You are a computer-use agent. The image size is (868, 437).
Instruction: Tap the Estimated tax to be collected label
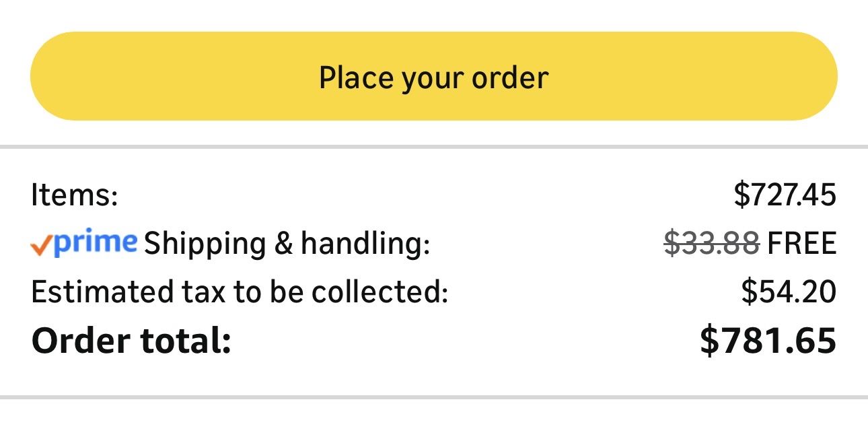pos(240,292)
